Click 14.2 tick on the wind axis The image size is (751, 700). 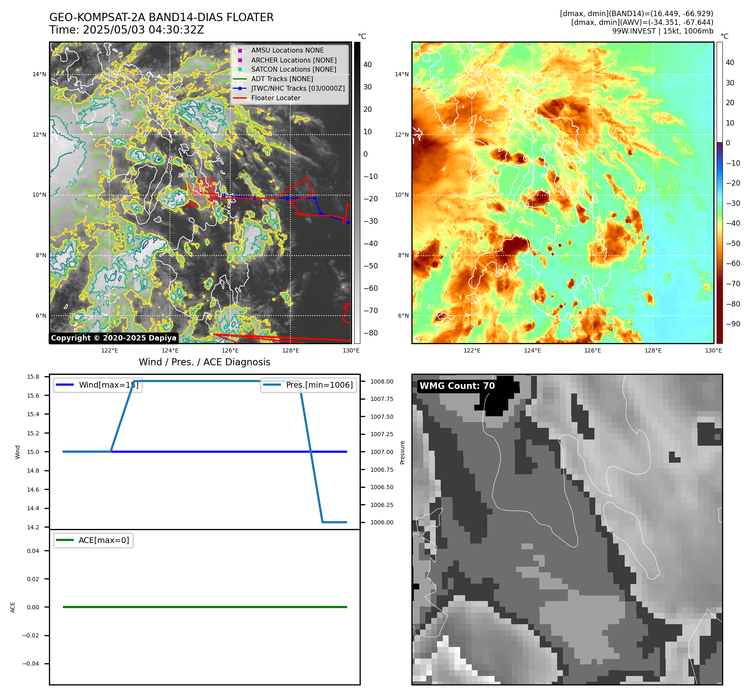[x=33, y=527]
